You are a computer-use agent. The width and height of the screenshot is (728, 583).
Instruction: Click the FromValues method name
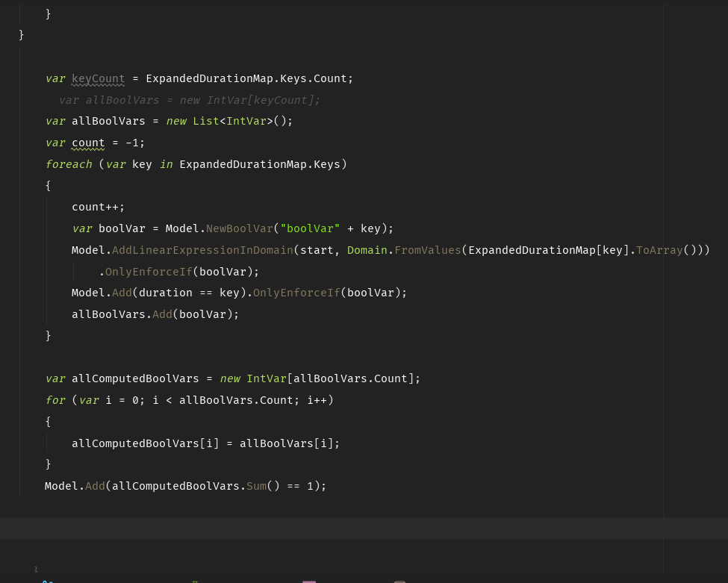pyautogui.click(x=428, y=250)
